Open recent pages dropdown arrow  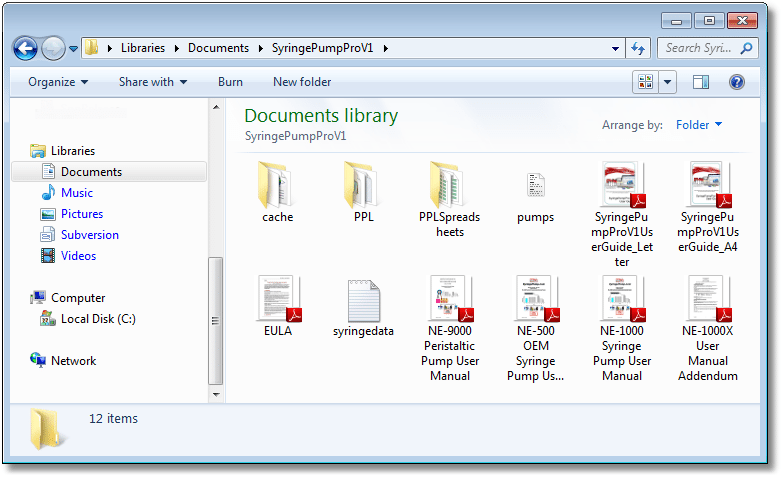[x=73, y=49]
